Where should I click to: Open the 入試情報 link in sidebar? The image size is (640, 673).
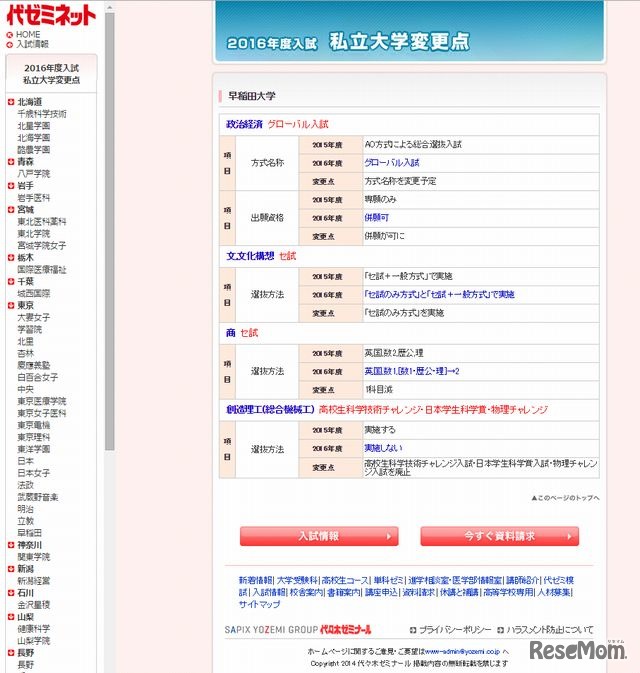(x=32, y=44)
